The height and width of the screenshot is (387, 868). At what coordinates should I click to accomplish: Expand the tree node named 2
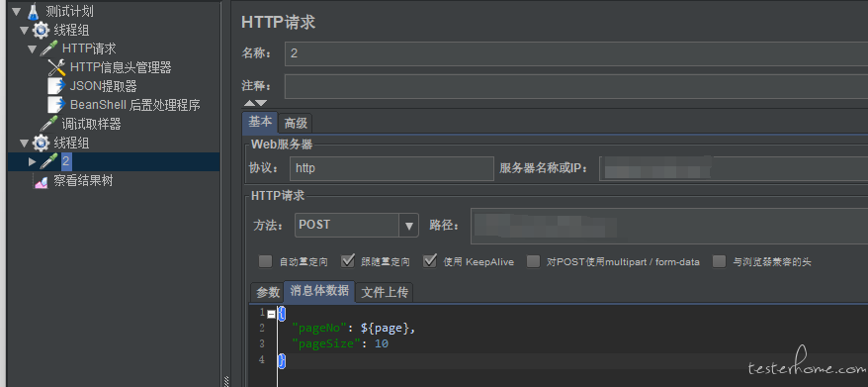click(x=32, y=161)
